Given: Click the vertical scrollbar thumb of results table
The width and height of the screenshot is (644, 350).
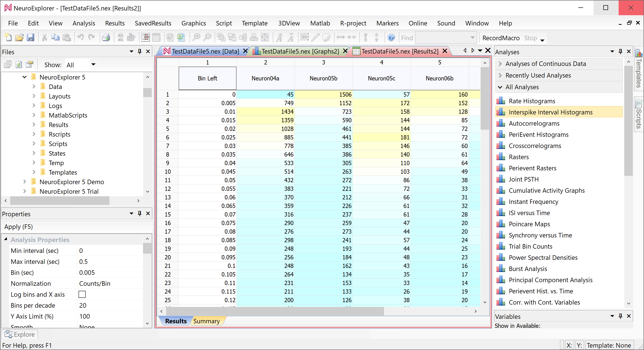Looking at the screenshot, I should pyautogui.click(x=485, y=99).
